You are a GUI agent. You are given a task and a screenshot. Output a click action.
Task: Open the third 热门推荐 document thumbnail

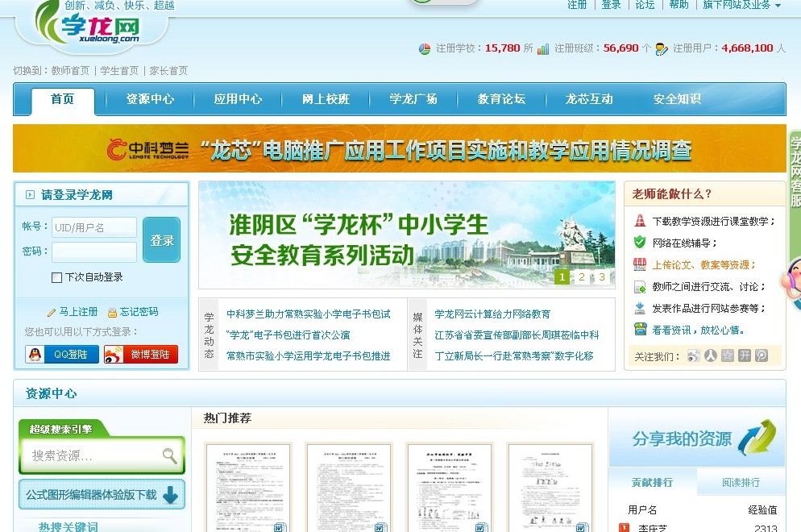click(450, 488)
